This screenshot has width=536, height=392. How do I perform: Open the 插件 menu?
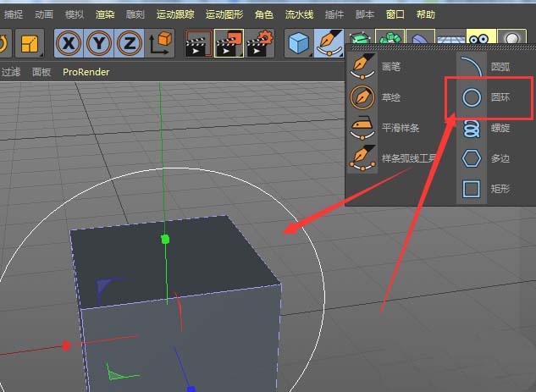(334, 14)
